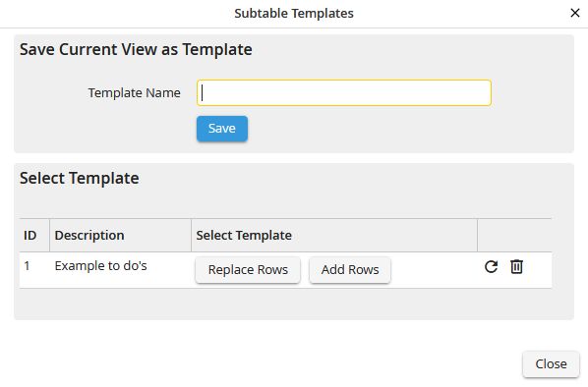Dismiss dialog with the X icon
This screenshot has width=588, height=387.
click(575, 13)
